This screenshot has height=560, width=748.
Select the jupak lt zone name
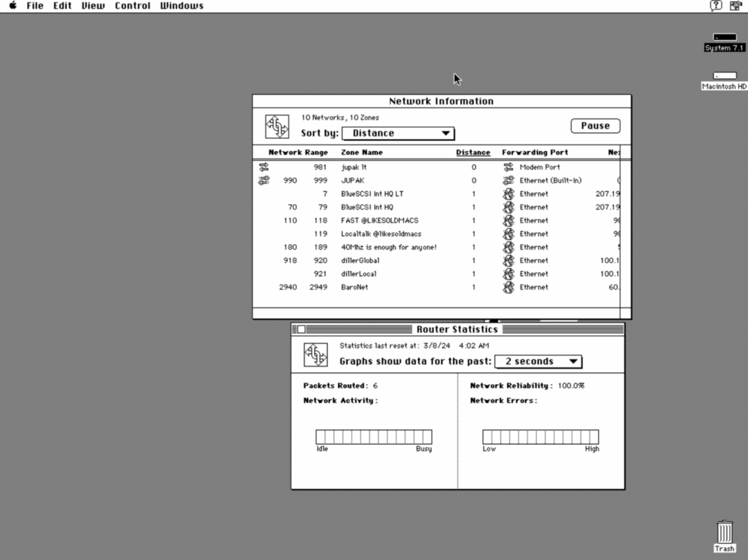point(354,167)
